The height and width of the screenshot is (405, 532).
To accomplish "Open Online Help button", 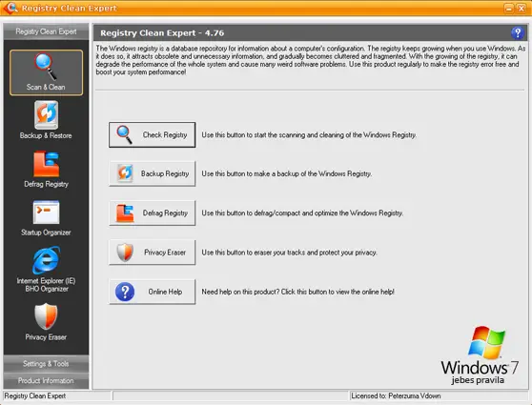I will pyautogui.click(x=152, y=292).
